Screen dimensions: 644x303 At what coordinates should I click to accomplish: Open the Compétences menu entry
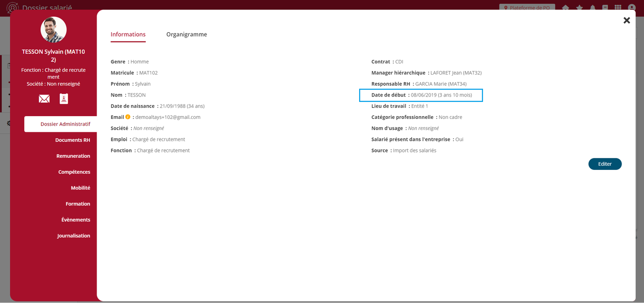click(x=74, y=172)
